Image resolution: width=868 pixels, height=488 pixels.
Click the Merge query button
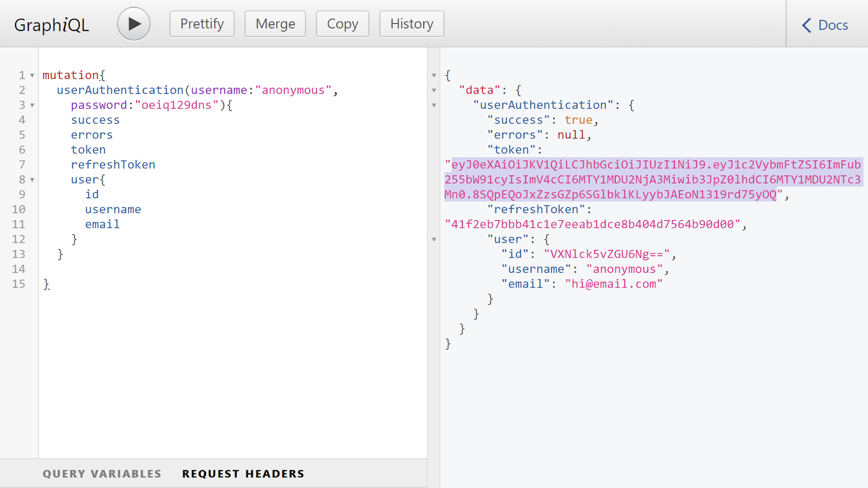(275, 24)
